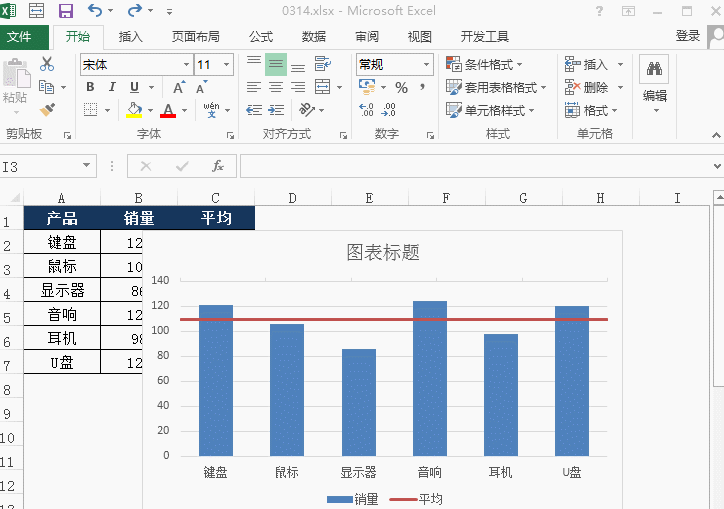Open 套用表格格式 table format menu
Screen dimensions: 724x509
[496, 87]
